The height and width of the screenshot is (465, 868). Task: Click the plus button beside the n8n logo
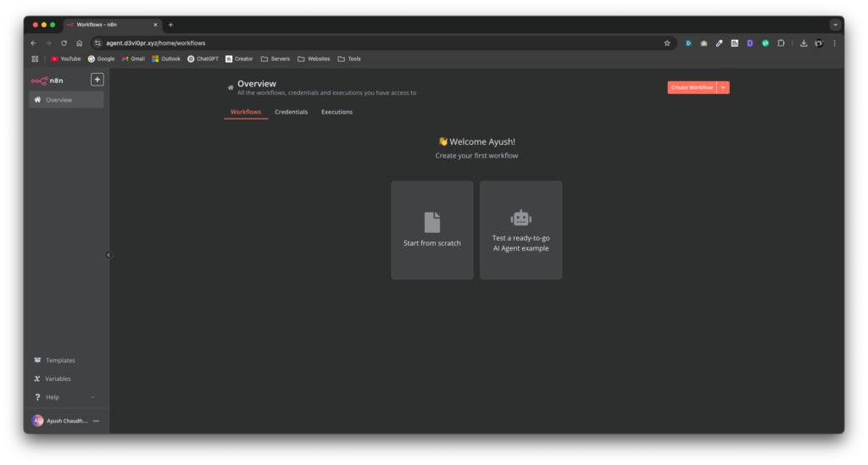pos(97,80)
